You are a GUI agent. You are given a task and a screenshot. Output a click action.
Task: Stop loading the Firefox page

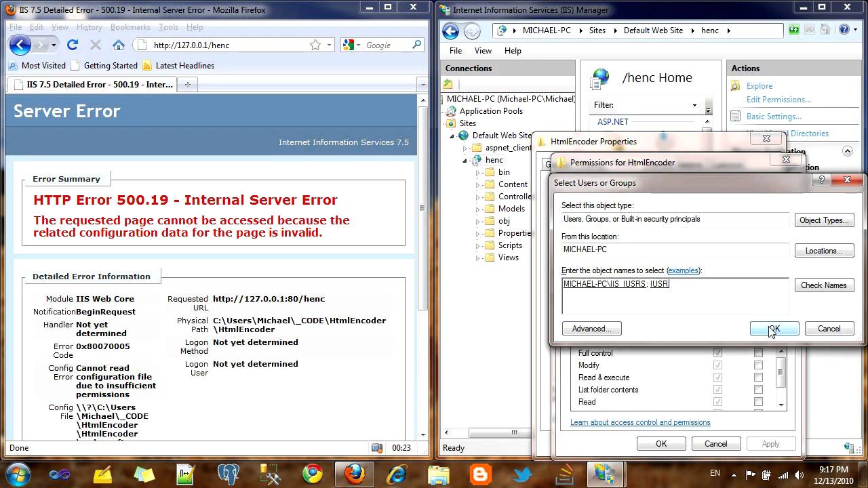pyautogui.click(x=96, y=45)
